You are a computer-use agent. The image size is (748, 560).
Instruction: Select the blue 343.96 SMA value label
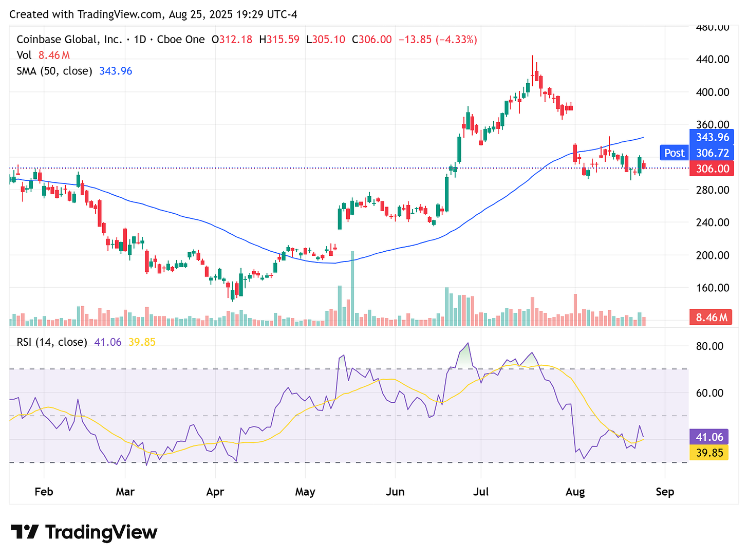point(711,137)
